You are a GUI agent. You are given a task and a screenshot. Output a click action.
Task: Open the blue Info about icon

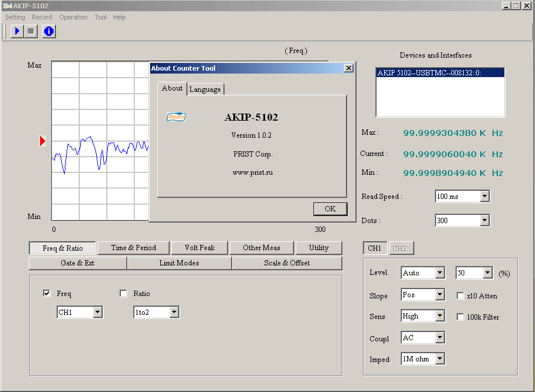(49, 31)
